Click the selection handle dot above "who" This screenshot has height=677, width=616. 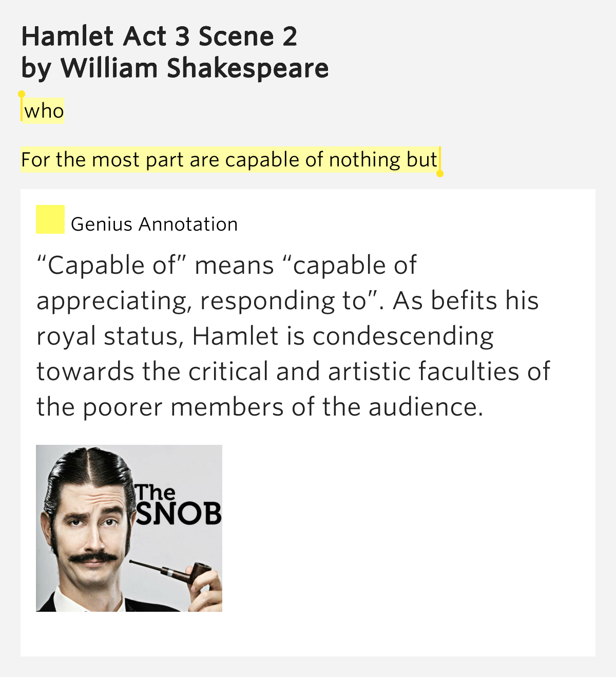(22, 94)
